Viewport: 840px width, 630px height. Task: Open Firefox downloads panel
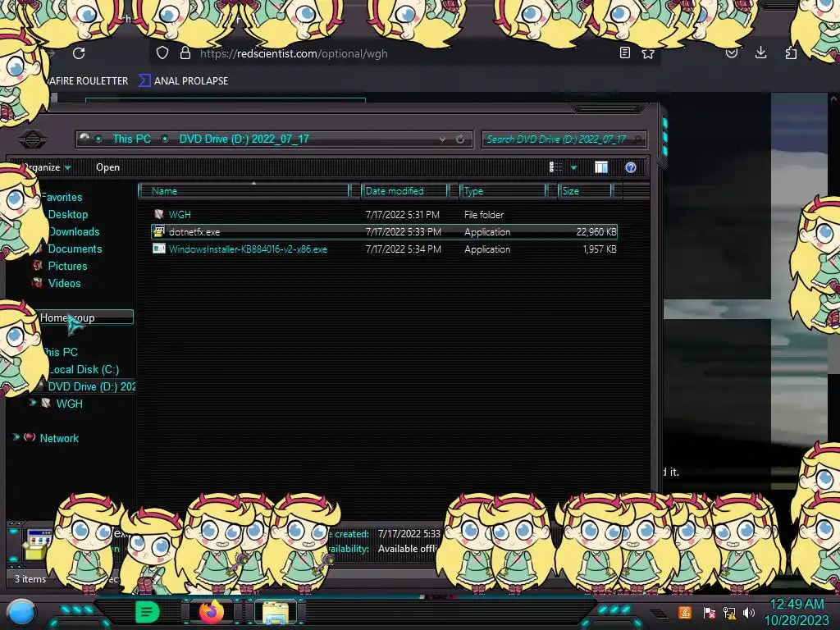(760, 52)
